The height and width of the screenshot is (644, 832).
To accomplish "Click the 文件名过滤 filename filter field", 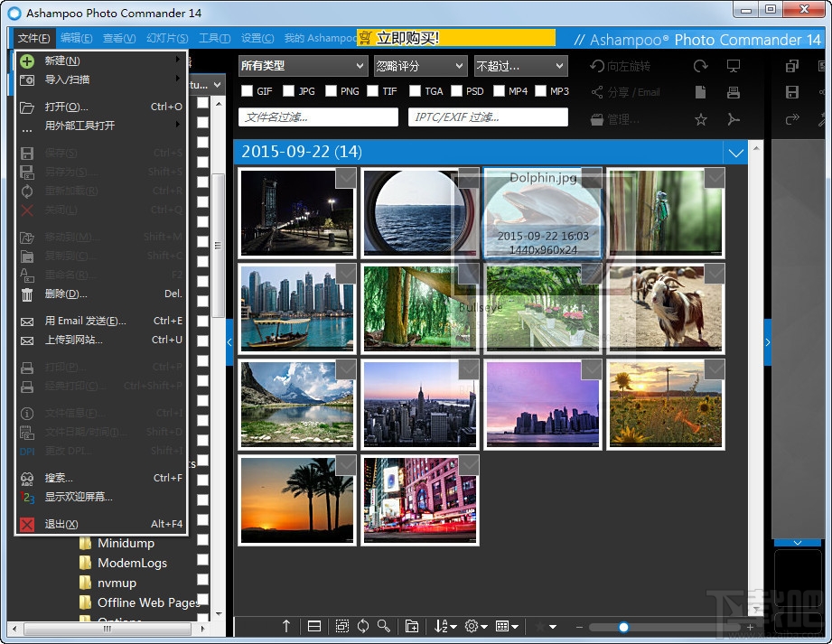I will pos(318,117).
